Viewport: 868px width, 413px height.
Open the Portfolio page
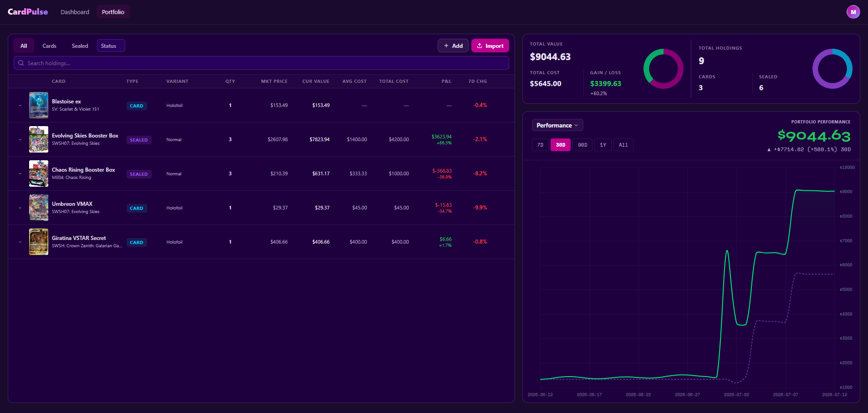tap(113, 12)
